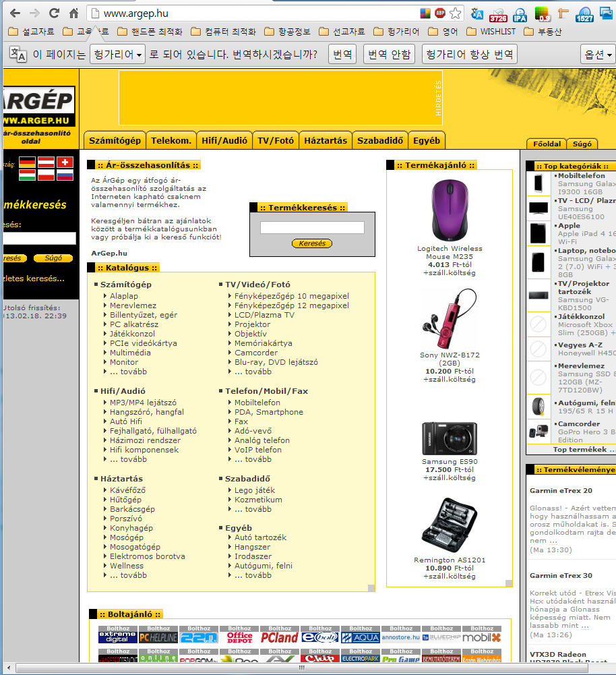Open the translate extension icon in the toolbar
Image resolution: width=616 pixels, height=675 pixels.
coord(476,14)
